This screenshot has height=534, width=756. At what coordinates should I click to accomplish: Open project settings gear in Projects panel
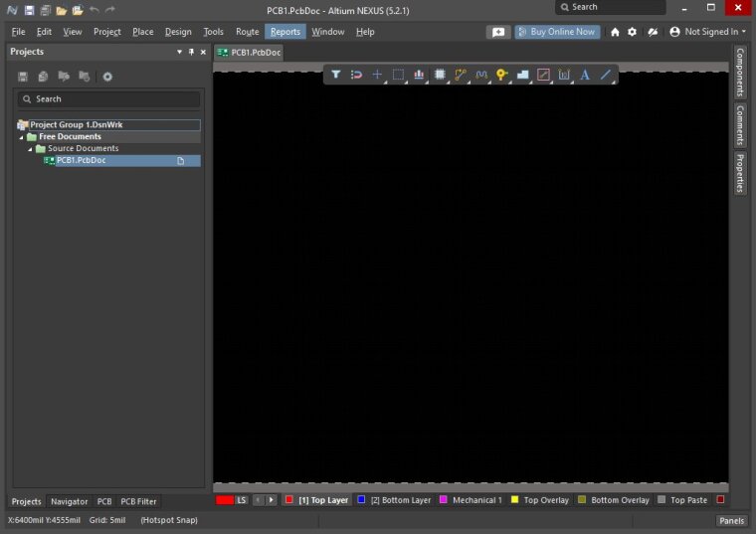[107, 77]
